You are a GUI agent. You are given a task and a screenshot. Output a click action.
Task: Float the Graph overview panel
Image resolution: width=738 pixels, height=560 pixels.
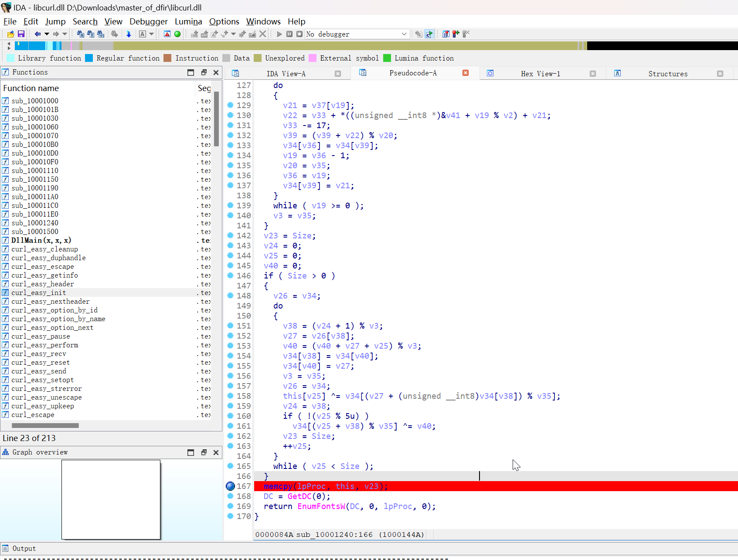tap(204, 452)
